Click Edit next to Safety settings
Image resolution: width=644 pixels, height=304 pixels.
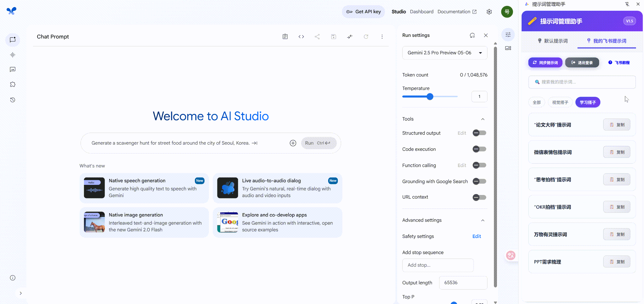point(476,236)
